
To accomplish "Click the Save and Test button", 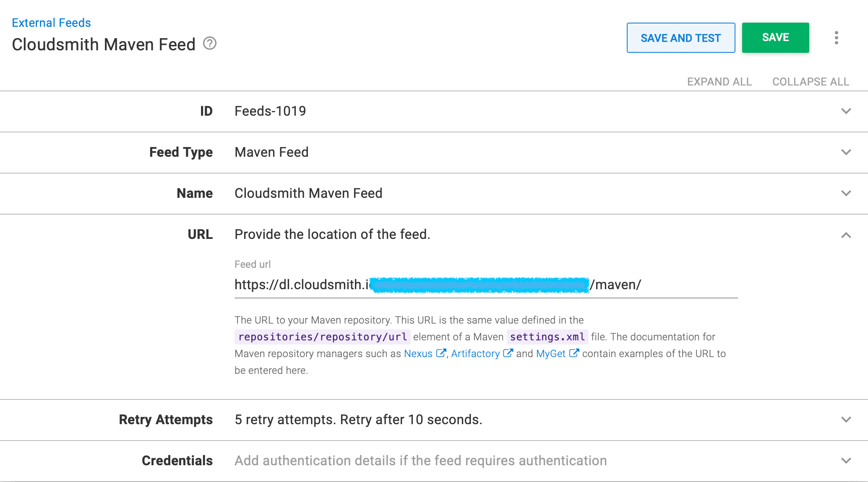I will (x=680, y=38).
